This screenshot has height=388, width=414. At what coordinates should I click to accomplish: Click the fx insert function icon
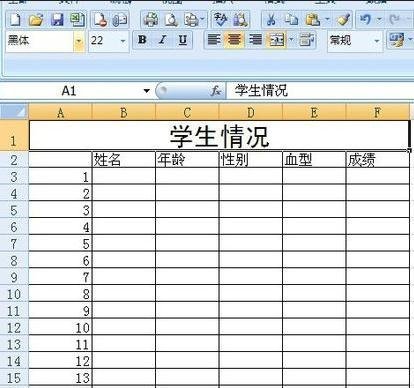pyautogui.click(x=216, y=90)
